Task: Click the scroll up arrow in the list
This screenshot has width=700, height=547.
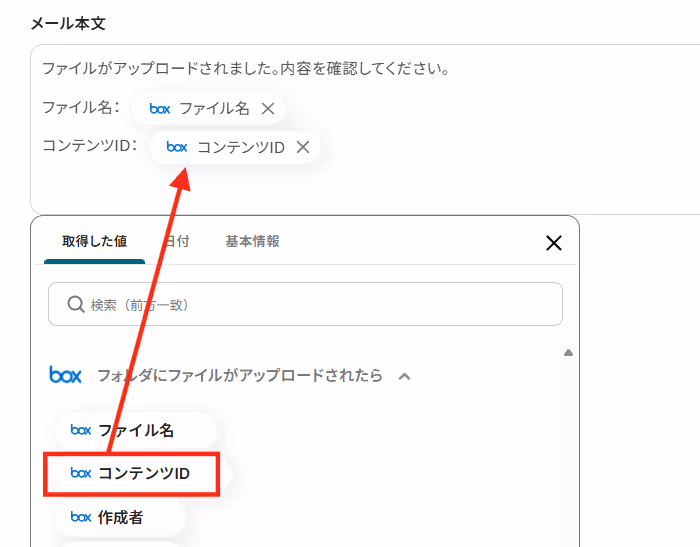Action: click(568, 353)
